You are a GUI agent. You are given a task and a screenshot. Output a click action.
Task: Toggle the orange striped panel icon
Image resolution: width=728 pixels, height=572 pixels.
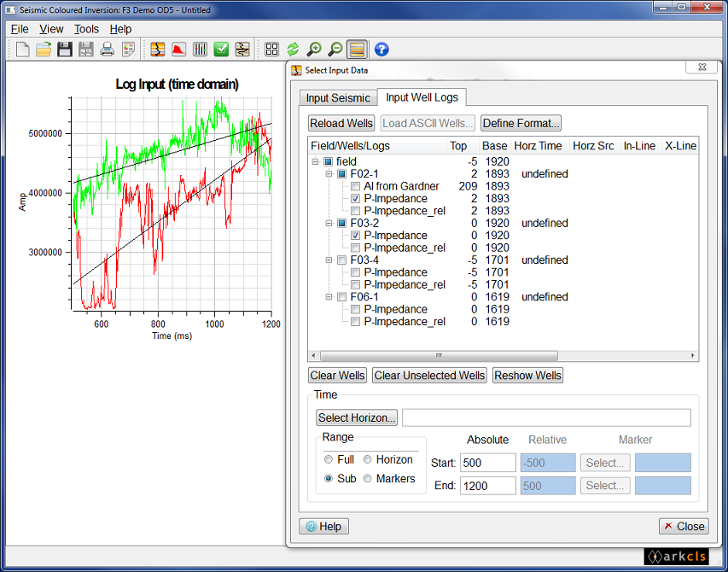[357, 50]
